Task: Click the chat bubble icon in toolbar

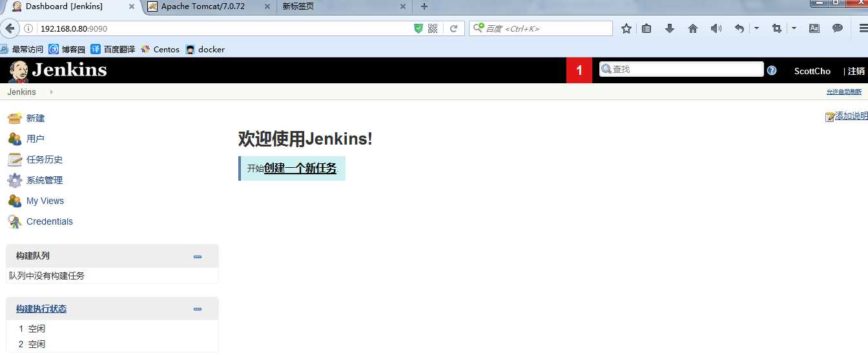Action: point(838,28)
